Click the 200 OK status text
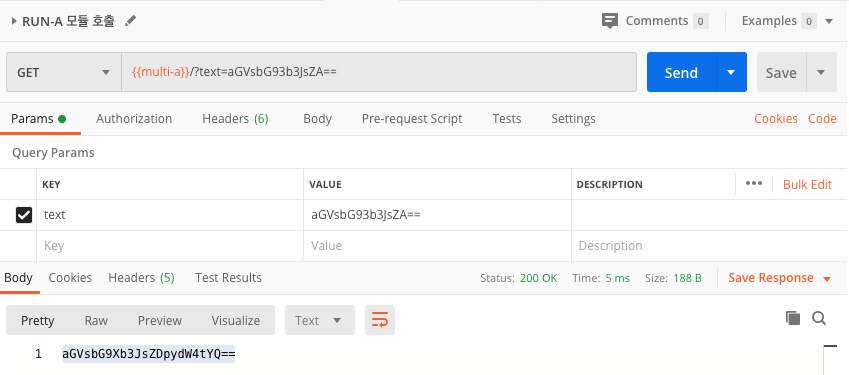 pos(538,279)
